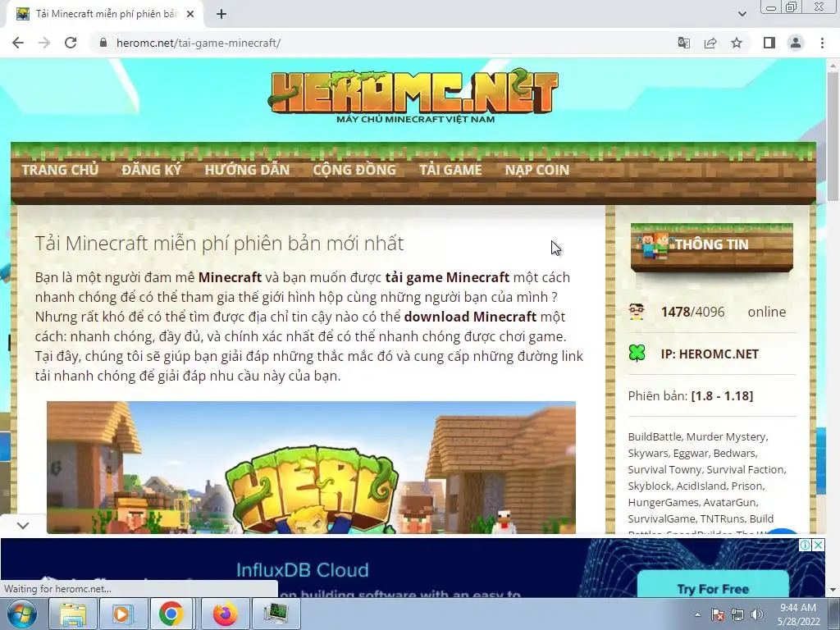
Task: Reload the page with the refresh icon
Action: (71, 43)
